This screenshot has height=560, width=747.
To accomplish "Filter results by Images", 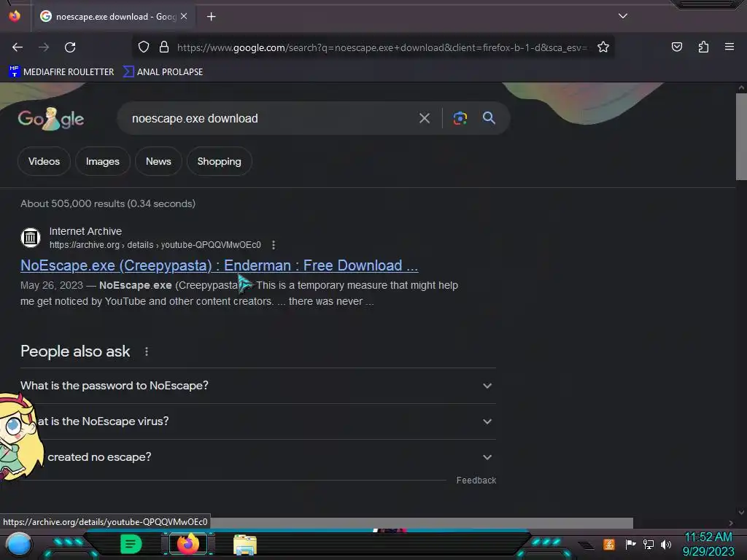I will pyautogui.click(x=102, y=161).
